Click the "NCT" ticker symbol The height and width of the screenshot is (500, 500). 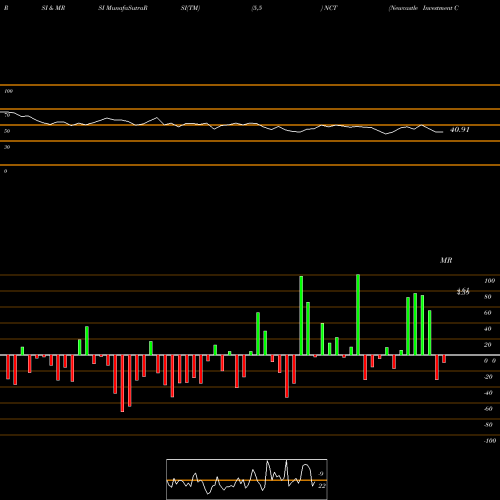330,8
